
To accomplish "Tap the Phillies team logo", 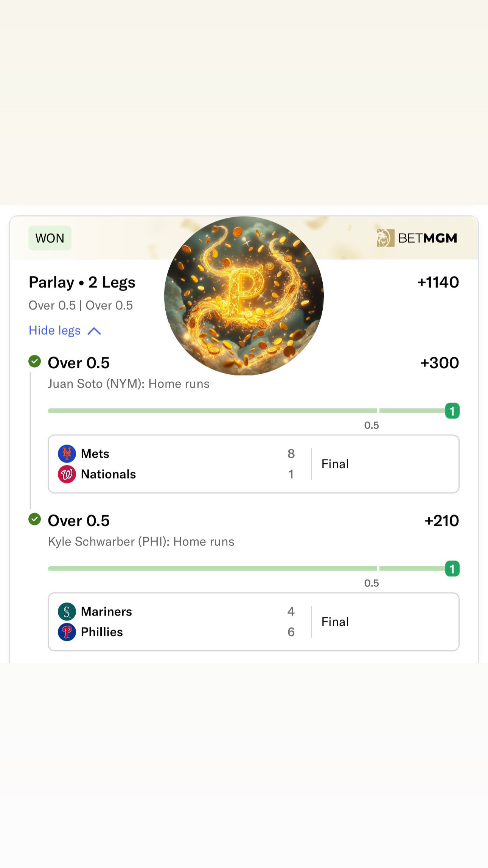I will pos(67,632).
